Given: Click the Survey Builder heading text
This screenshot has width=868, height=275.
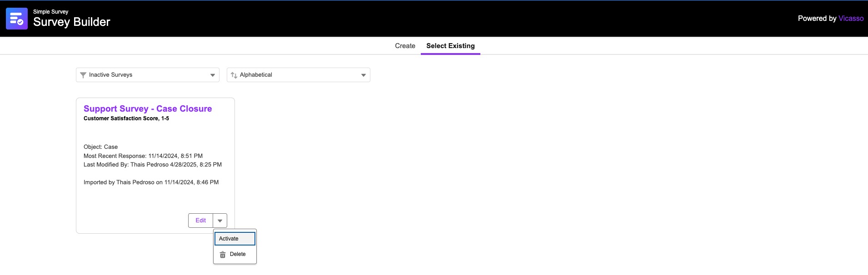Looking at the screenshot, I should click(x=72, y=22).
